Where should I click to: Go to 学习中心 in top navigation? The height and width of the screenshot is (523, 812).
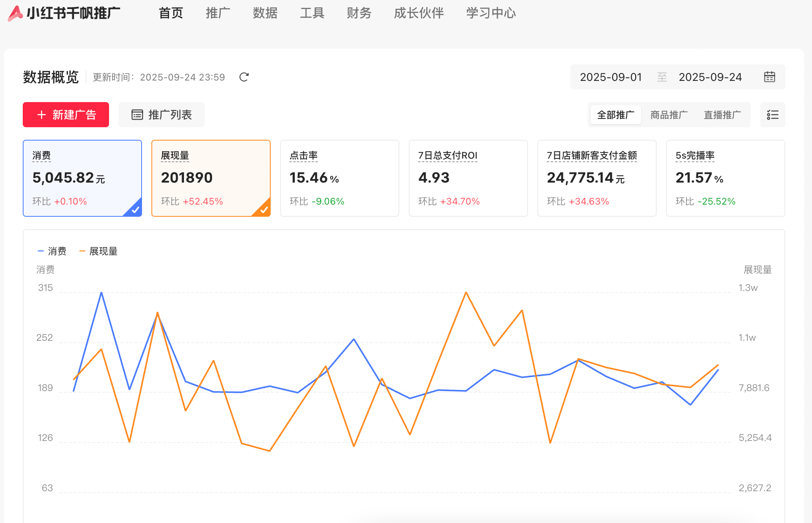[491, 13]
